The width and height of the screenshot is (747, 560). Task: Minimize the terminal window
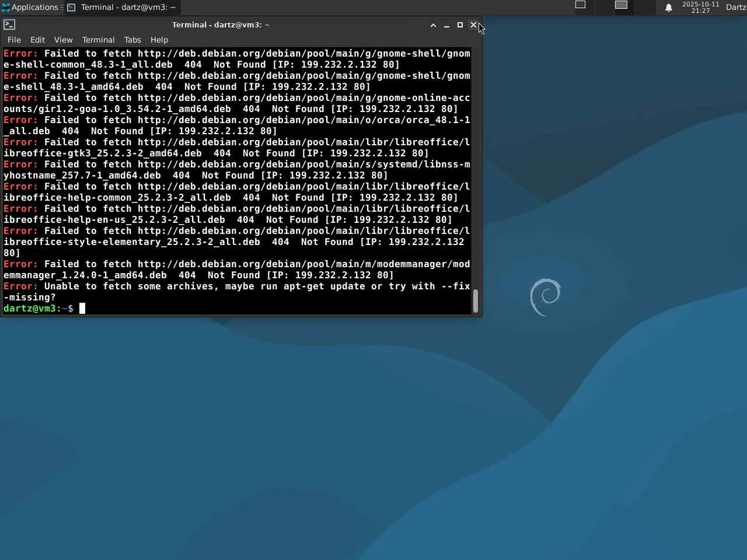tap(446, 25)
